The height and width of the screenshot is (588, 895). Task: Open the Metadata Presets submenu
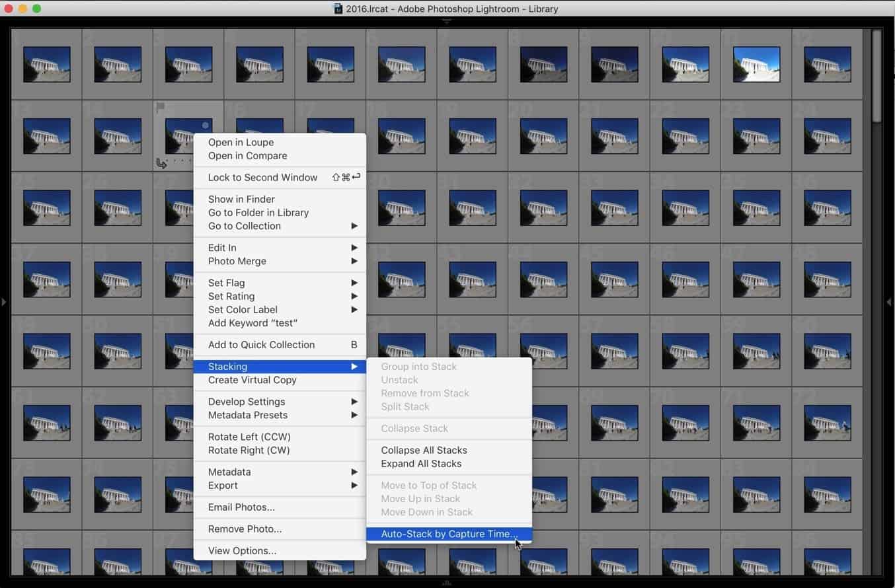[x=280, y=415]
